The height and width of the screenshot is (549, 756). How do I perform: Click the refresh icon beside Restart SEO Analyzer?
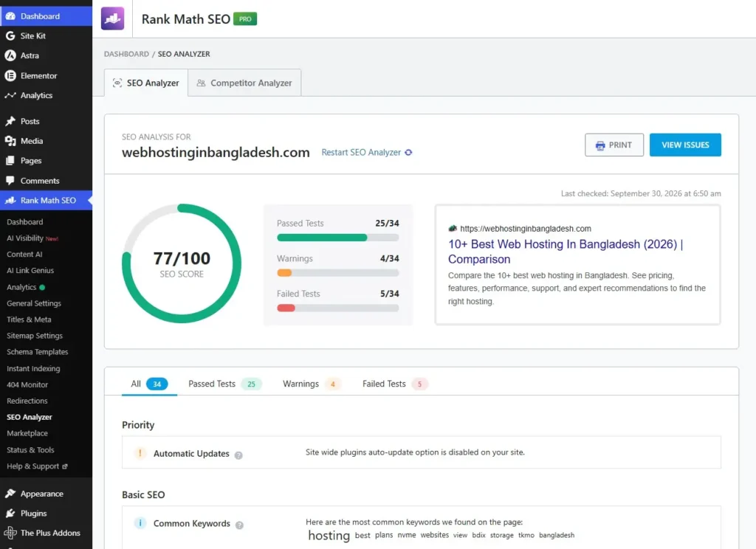(408, 152)
